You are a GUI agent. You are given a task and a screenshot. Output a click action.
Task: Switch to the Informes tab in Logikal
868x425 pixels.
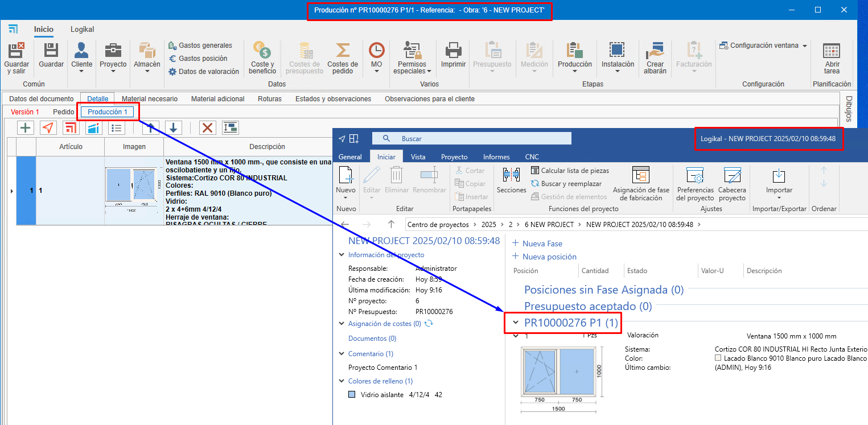click(x=496, y=157)
